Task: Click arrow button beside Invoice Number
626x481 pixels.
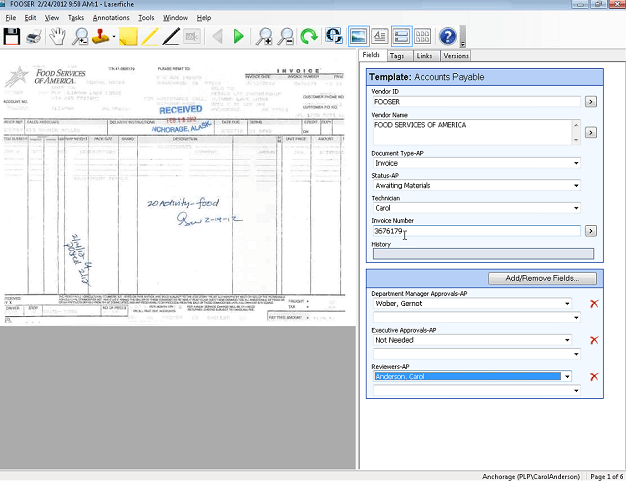Action: 591,231
